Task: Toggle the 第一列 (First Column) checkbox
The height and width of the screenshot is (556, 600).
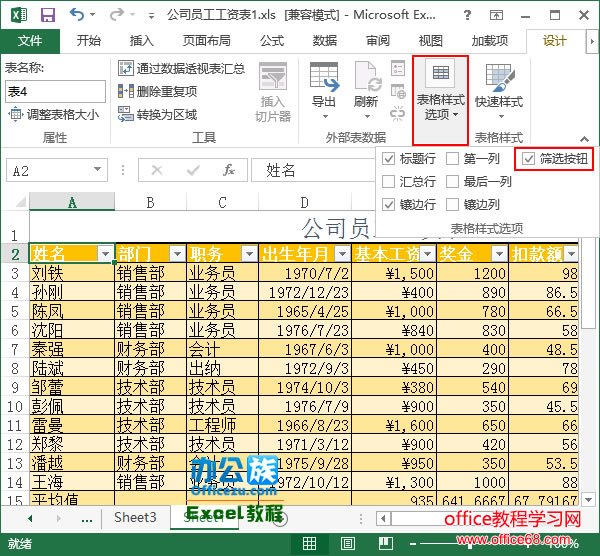Action: [x=453, y=158]
